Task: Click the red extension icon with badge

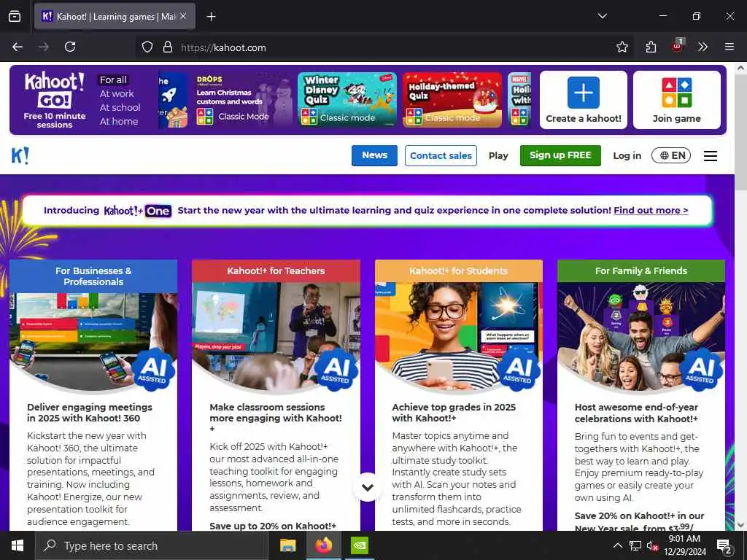Action: (x=678, y=46)
